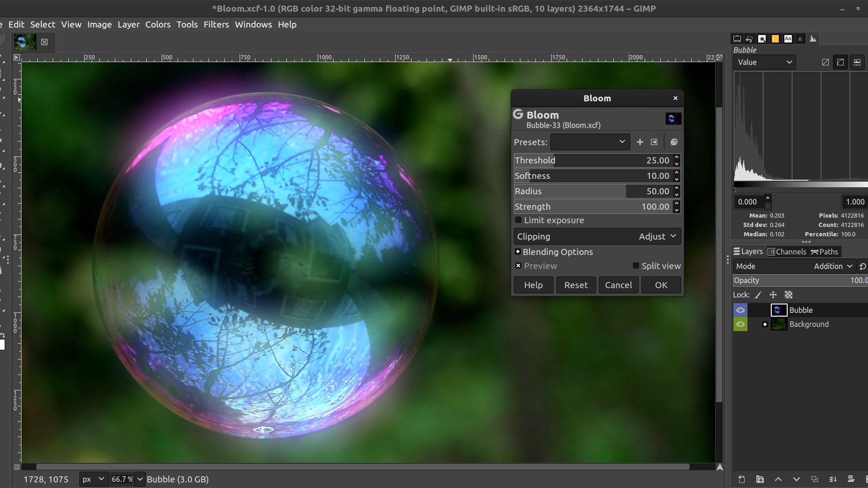
Task: Switch the histogram to linear view
Action: [825, 62]
